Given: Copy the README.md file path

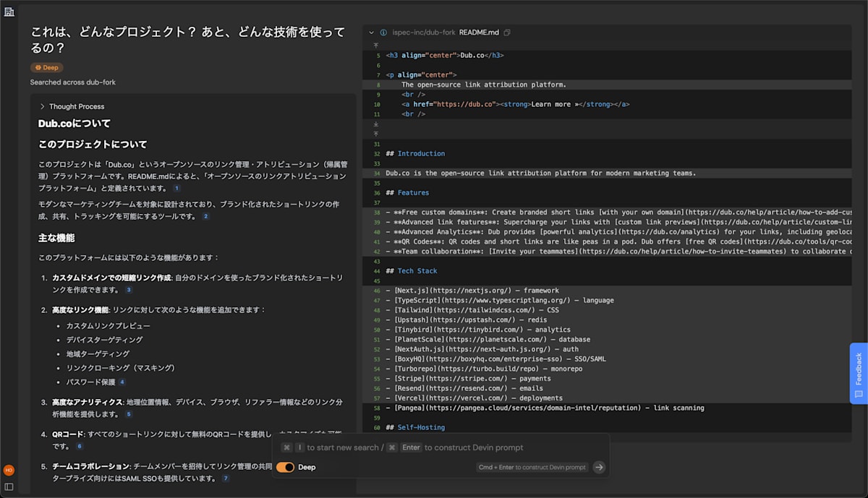Looking at the screenshot, I should point(507,33).
